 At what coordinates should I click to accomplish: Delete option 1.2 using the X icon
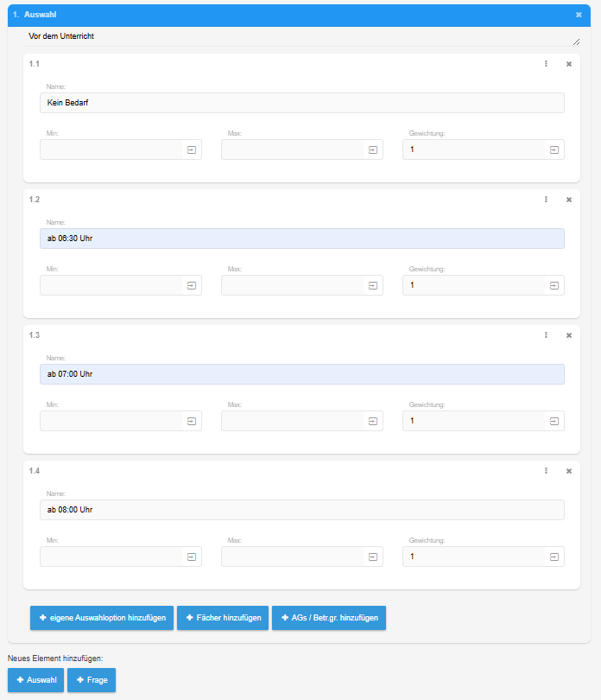[569, 200]
